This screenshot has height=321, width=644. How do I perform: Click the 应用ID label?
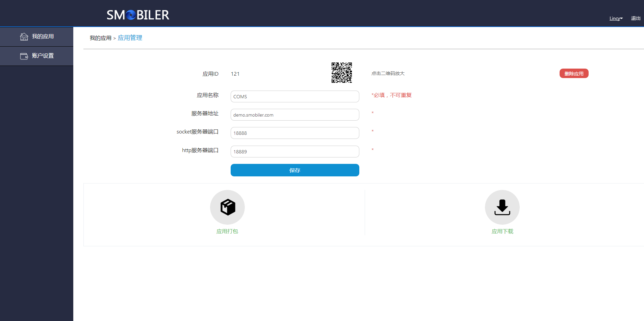(210, 74)
